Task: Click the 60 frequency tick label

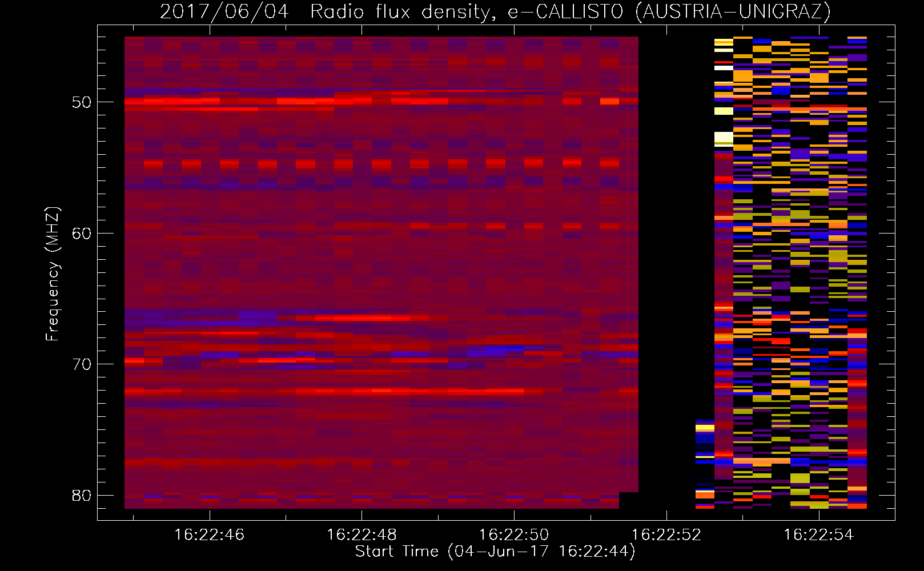Action: click(x=82, y=233)
